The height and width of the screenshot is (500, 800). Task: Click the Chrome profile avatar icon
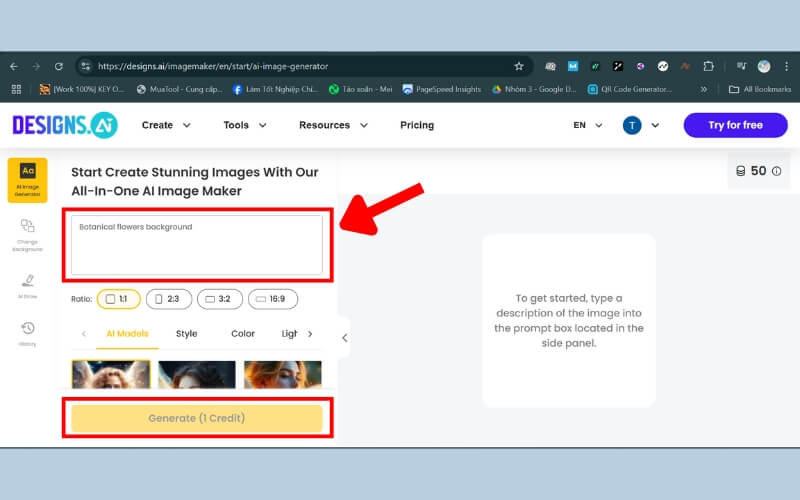[764, 66]
